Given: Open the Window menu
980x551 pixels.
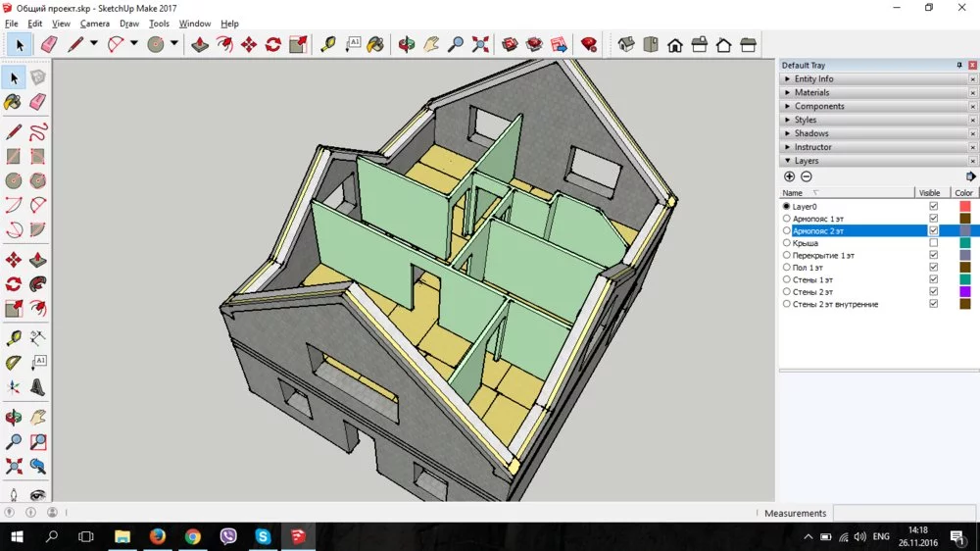Looking at the screenshot, I should tap(195, 24).
